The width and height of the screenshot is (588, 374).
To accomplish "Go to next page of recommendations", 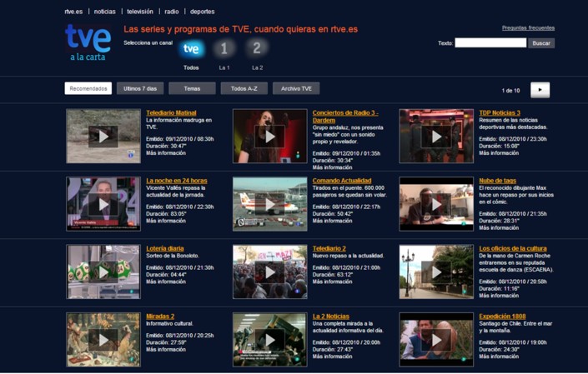I will pos(540,90).
